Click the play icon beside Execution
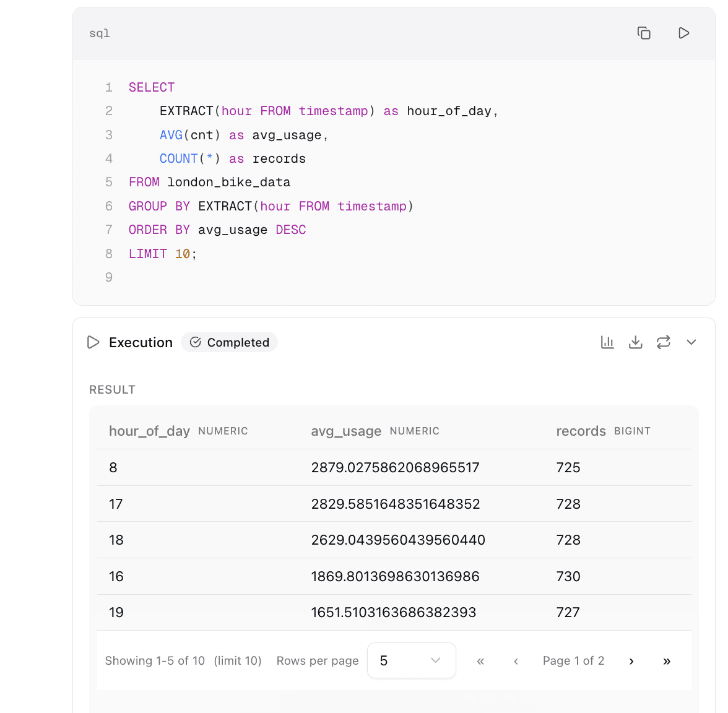 (93, 342)
